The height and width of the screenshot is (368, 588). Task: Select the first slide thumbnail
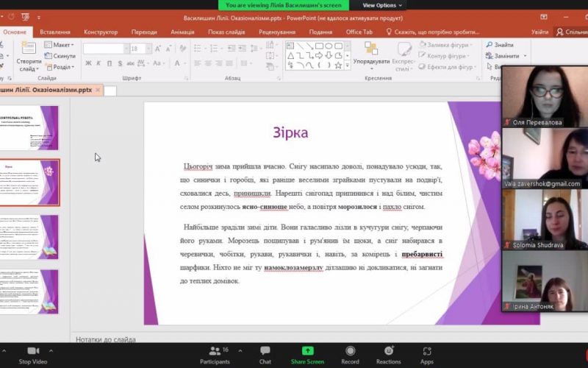[x=29, y=128]
